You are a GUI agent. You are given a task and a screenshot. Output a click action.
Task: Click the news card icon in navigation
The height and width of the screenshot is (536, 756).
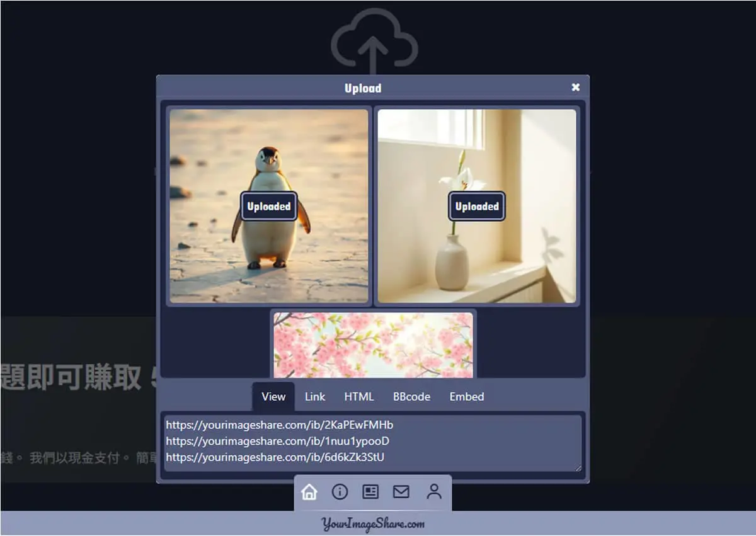(370, 492)
